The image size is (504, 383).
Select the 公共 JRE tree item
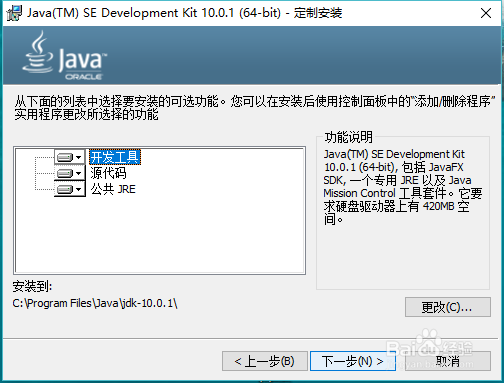(113, 189)
